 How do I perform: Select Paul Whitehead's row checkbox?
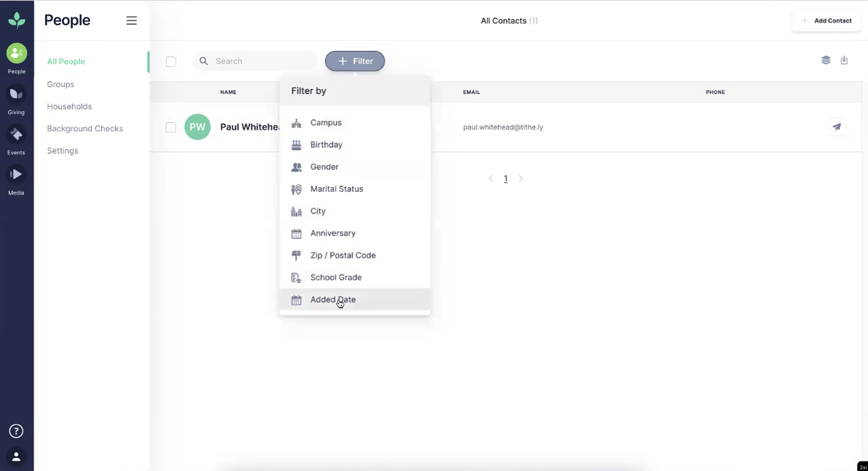pyautogui.click(x=171, y=127)
